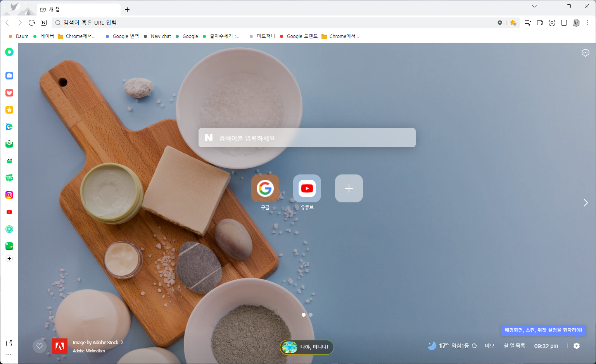Open the Daum bookmark

[x=19, y=36]
